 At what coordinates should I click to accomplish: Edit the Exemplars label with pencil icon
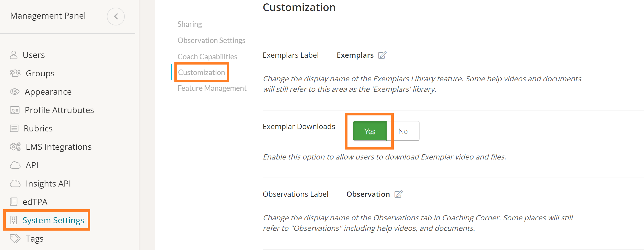[x=382, y=55]
